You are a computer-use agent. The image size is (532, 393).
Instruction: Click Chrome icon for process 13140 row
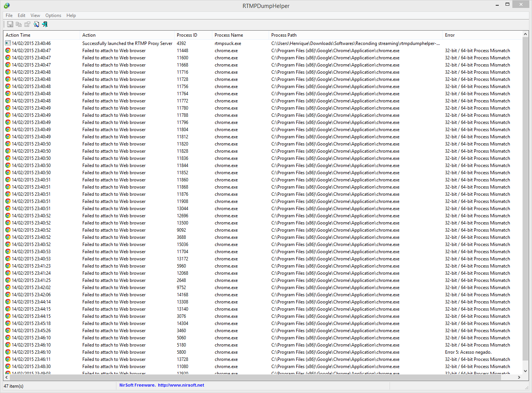[8, 309]
